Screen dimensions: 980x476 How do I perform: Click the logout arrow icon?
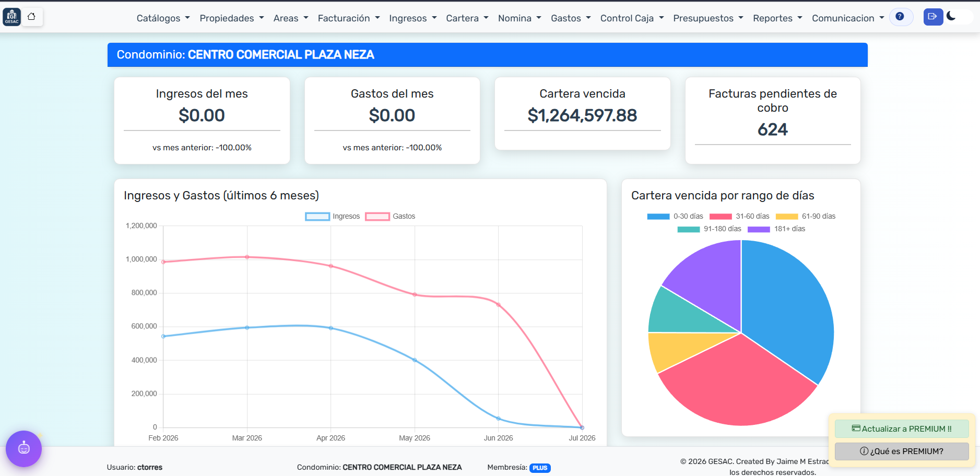click(x=932, y=17)
